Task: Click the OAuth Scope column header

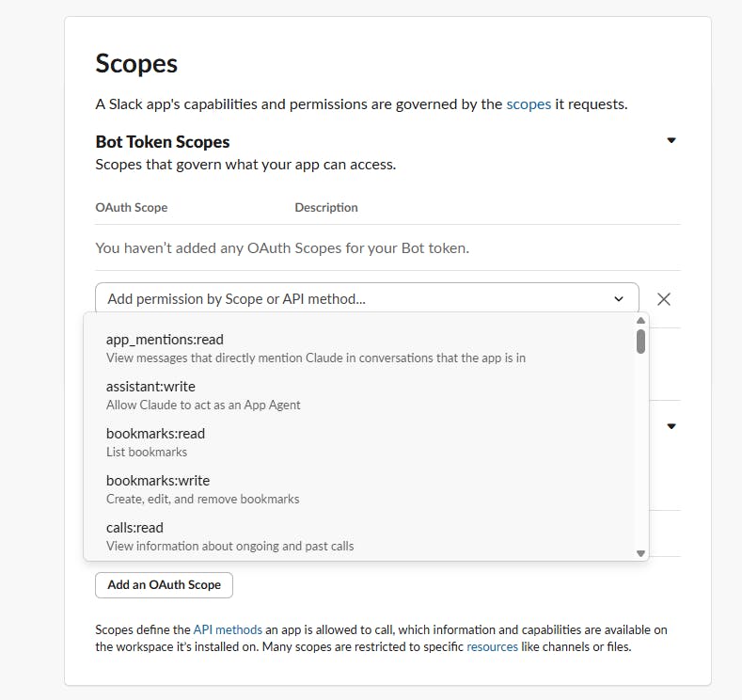Action: click(132, 207)
